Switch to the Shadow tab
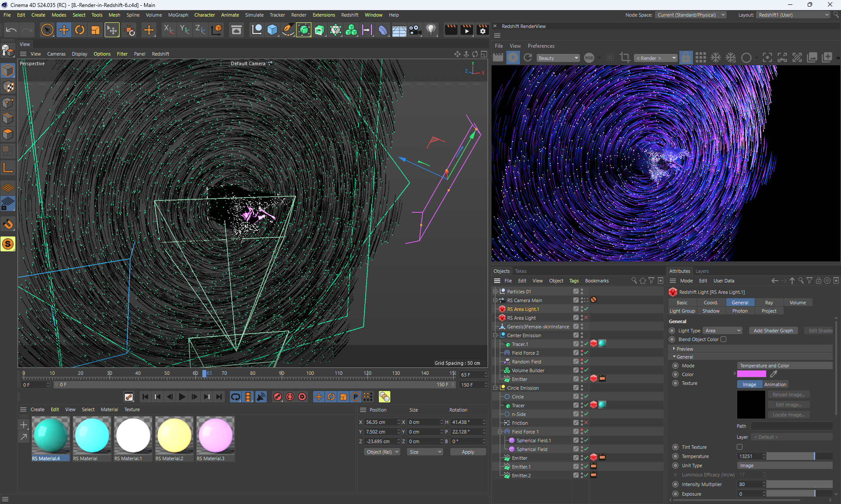 711,311
